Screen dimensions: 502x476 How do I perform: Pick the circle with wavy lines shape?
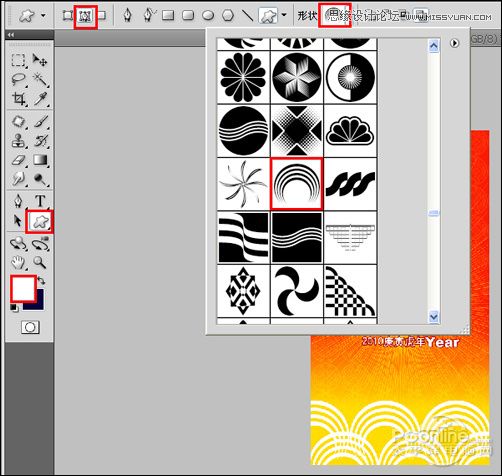pyautogui.click(x=243, y=131)
